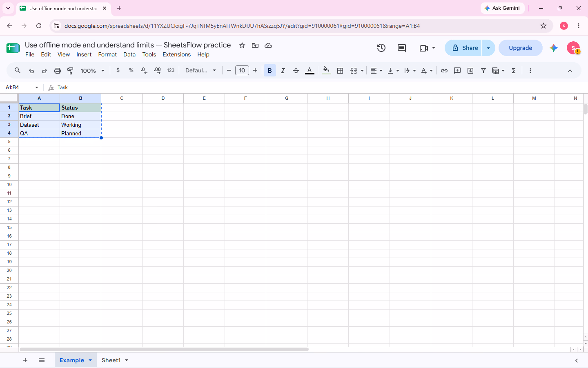Open the File menu
Screen dimensions: 588x368
tap(30, 54)
